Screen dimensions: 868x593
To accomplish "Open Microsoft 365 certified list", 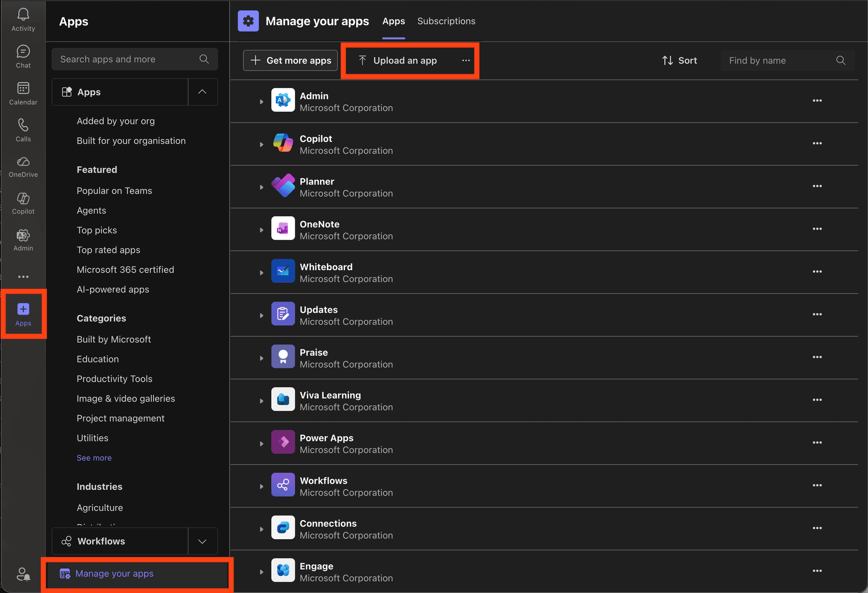I will coord(125,270).
